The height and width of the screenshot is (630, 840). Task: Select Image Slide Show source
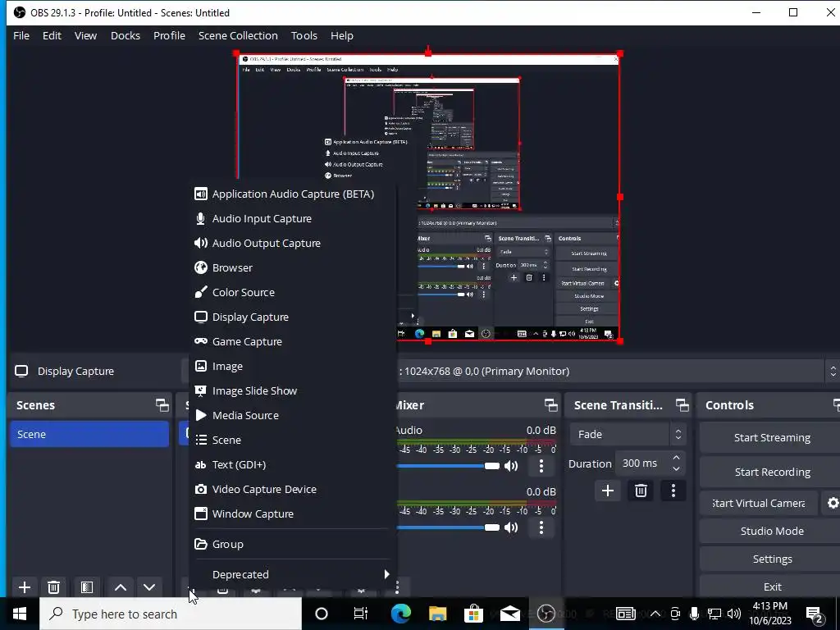point(293,390)
